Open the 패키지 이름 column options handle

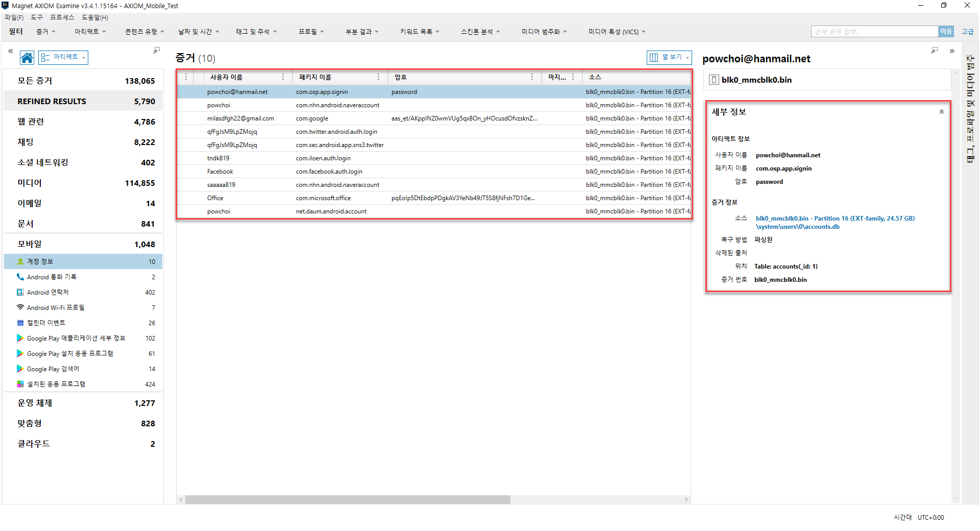378,77
